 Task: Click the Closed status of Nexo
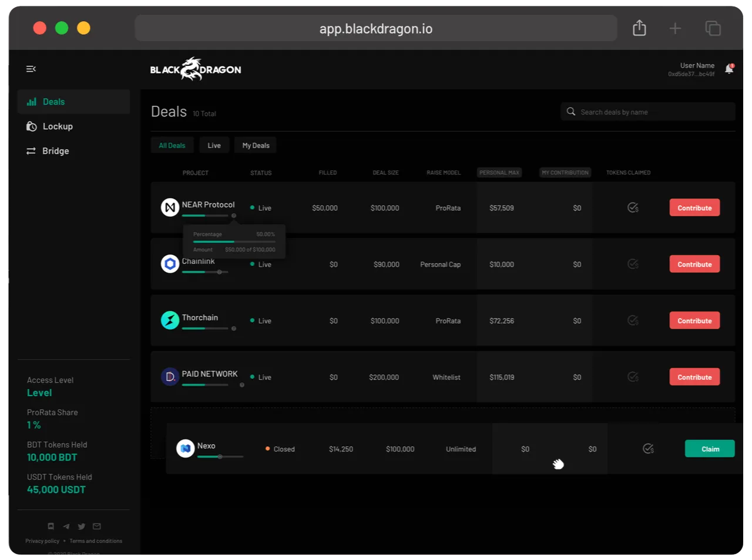[x=280, y=449]
